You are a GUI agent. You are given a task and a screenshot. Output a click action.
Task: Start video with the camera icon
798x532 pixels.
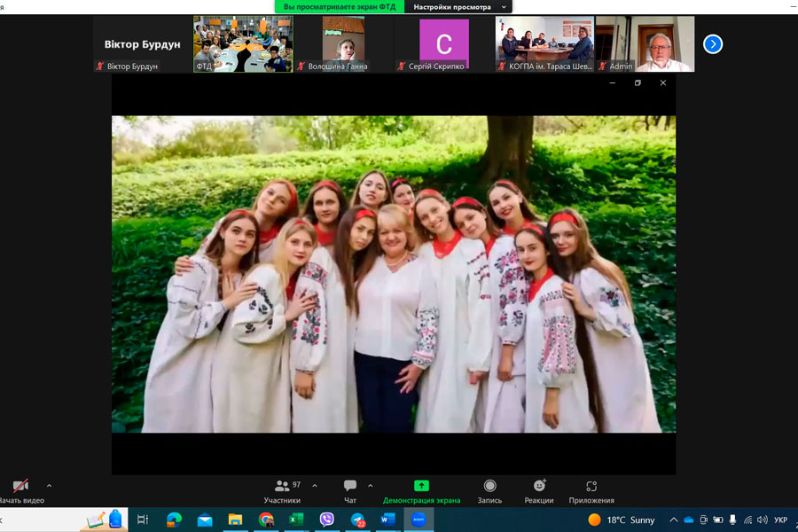pyautogui.click(x=20, y=487)
